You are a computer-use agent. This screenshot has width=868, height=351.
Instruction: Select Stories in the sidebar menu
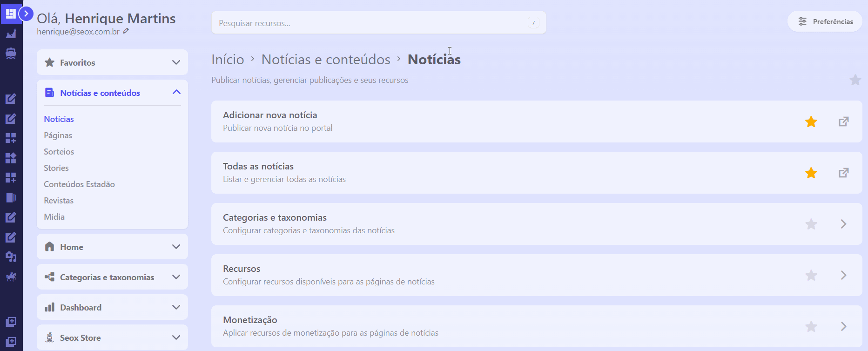tap(56, 168)
